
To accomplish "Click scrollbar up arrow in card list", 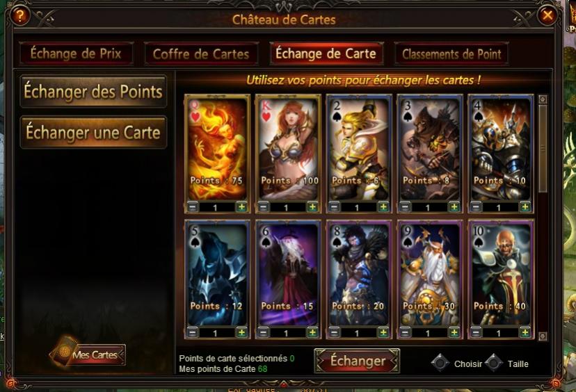I will pyautogui.click(x=543, y=99).
